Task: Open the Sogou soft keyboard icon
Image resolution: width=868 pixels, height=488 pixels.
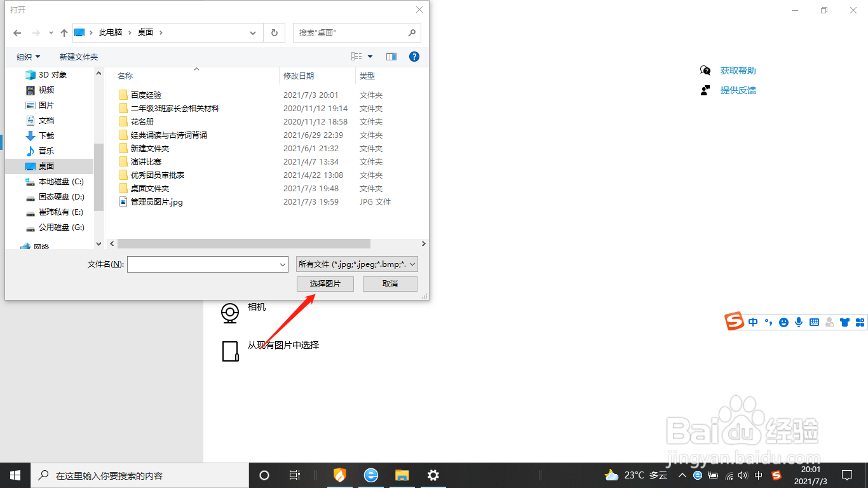Action: pyautogui.click(x=814, y=322)
